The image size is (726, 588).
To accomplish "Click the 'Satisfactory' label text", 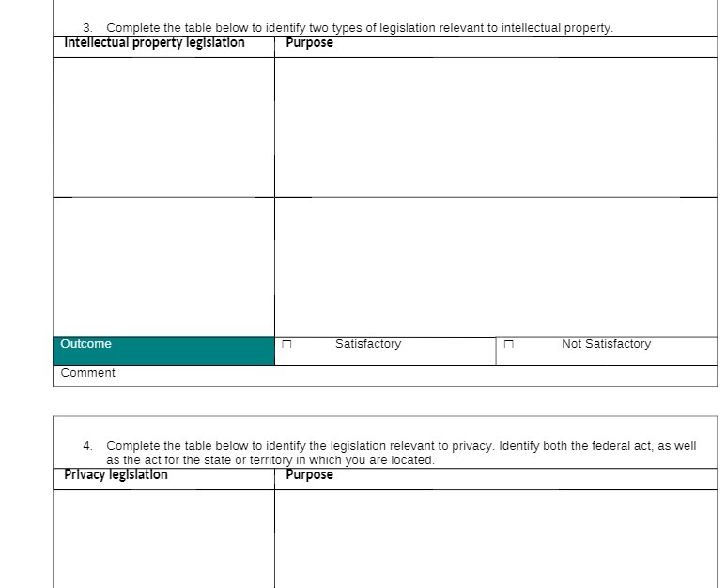I will click(x=368, y=344).
